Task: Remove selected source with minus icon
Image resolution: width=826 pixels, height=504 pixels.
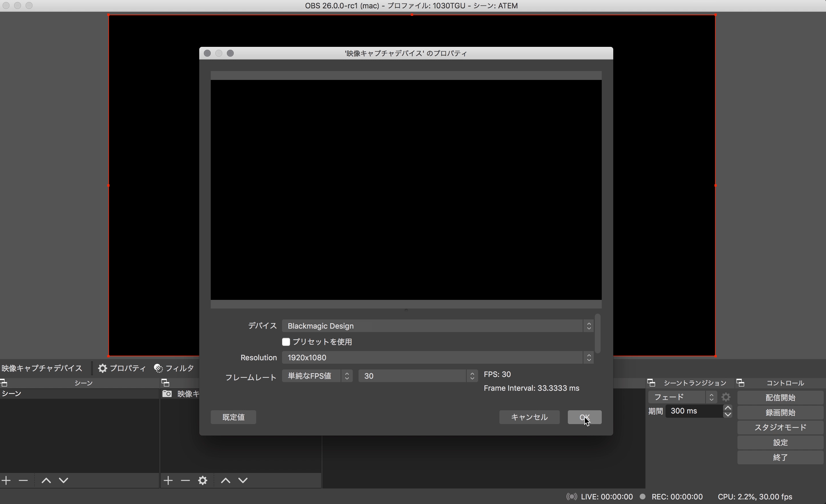Action: 185,480
